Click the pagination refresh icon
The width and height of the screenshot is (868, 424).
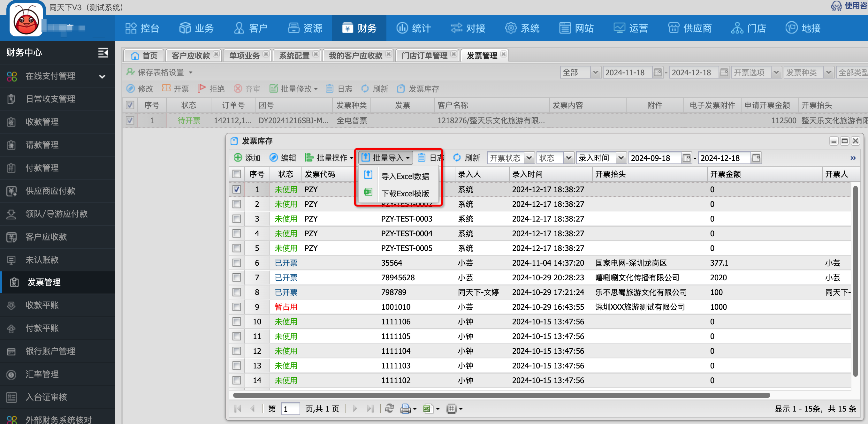(390, 408)
